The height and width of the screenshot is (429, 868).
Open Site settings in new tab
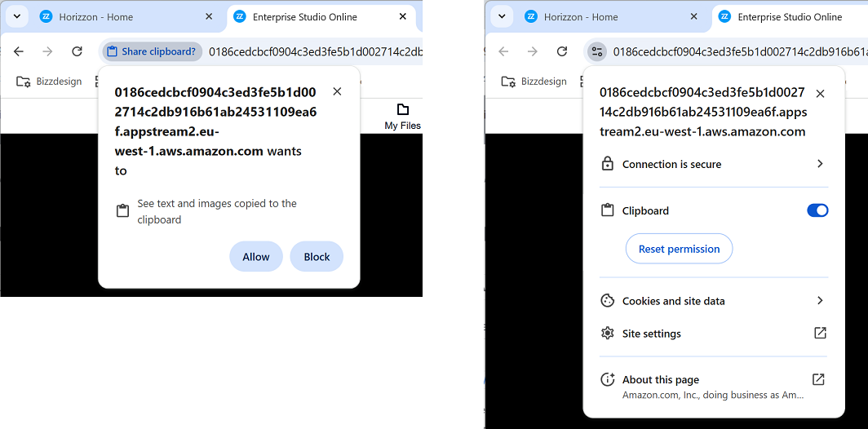click(x=714, y=334)
